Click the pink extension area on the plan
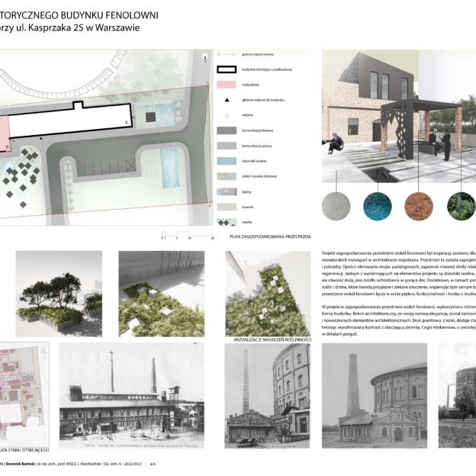The height and width of the screenshot is (476, 476). [x=5, y=133]
